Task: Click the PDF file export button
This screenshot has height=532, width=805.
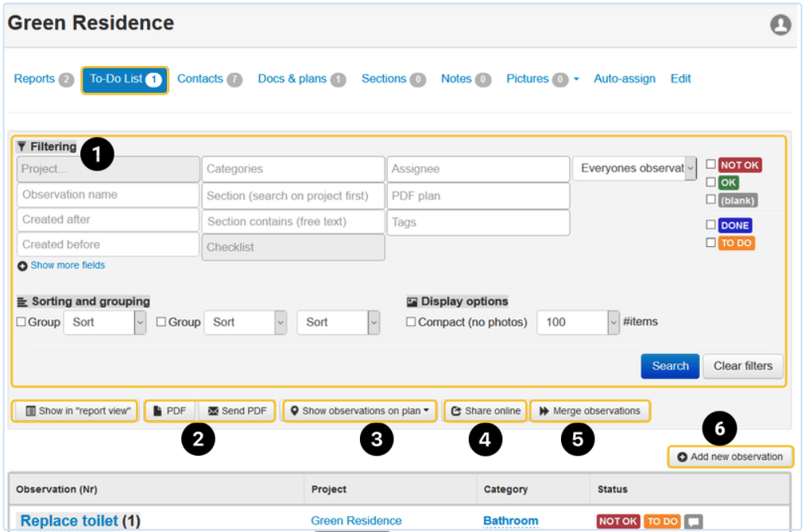Action: (170, 411)
